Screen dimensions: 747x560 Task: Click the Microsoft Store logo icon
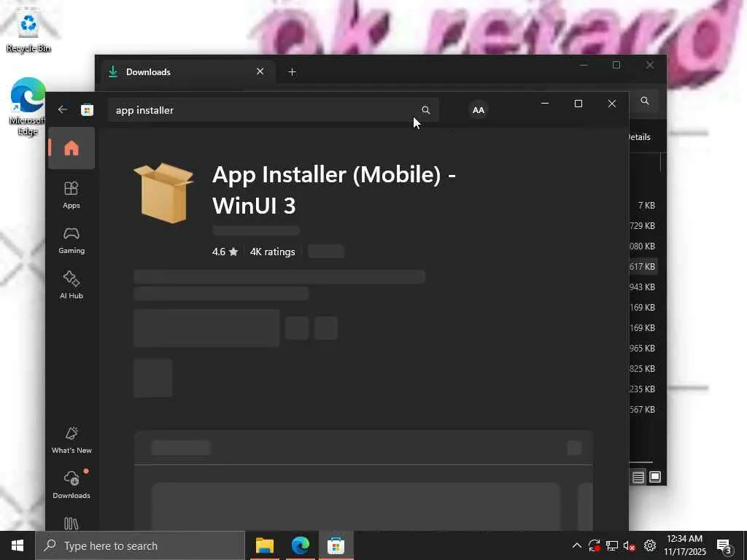coord(88,110)
